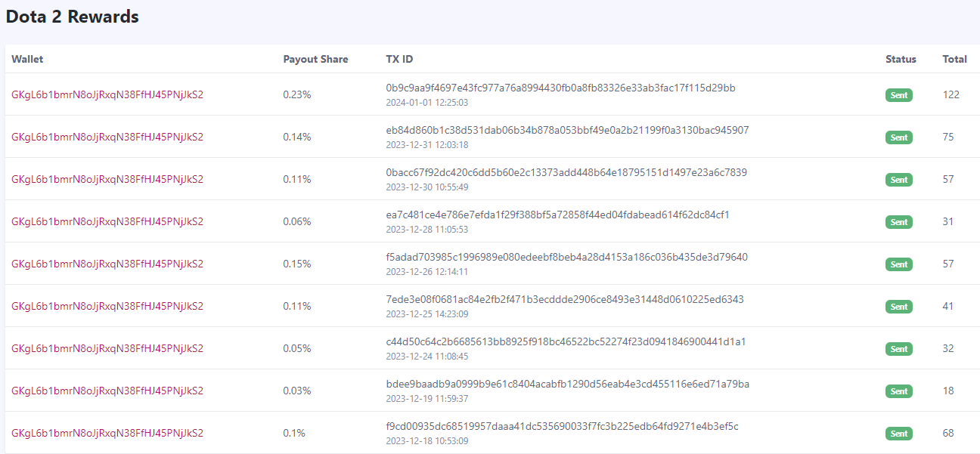Select TX ID starting with 0bacc67f92dc
This screenshot has width=980, height=454.
[x=566, y=172]
